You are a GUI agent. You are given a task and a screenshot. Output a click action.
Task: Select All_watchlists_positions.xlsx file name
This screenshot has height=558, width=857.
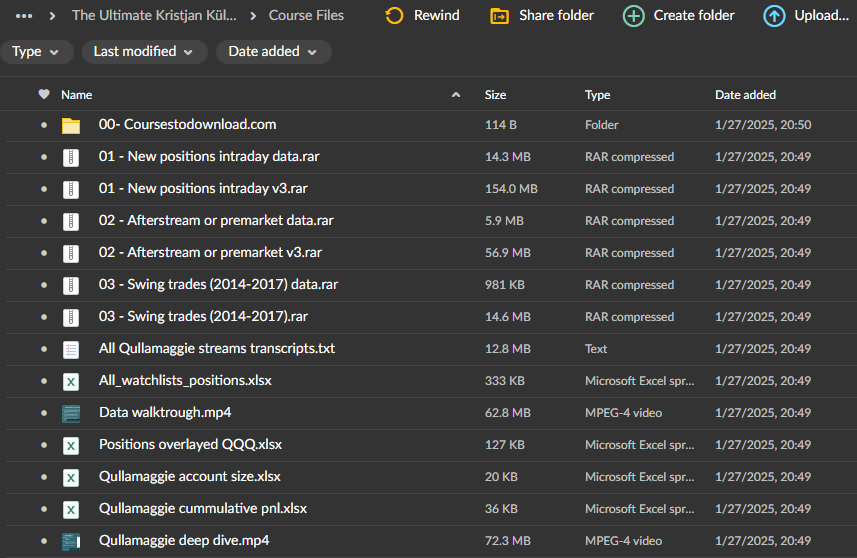tap(185, 380)
